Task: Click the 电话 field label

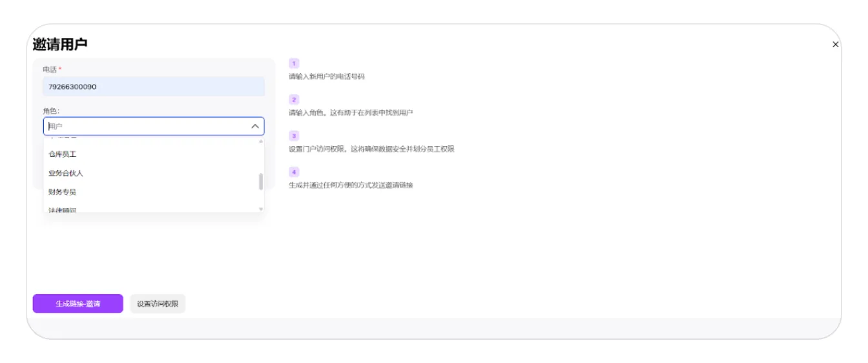Action: [50, 70]
